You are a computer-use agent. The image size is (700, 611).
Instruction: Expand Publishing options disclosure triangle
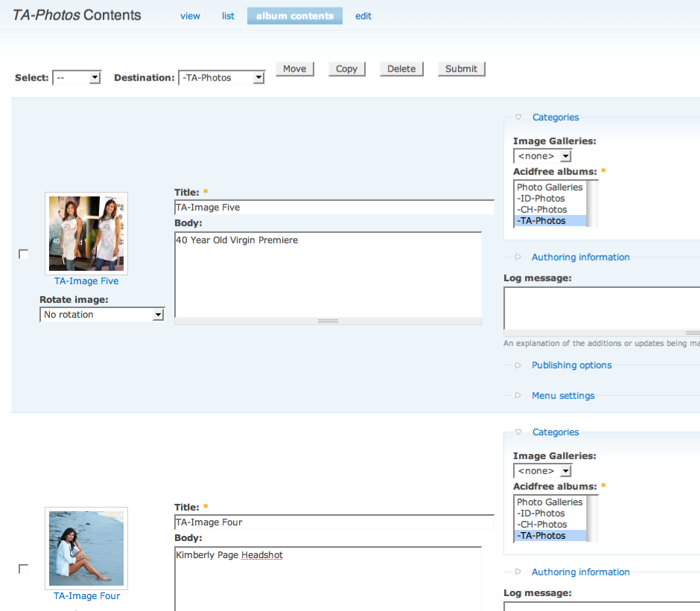coord(518,365)
